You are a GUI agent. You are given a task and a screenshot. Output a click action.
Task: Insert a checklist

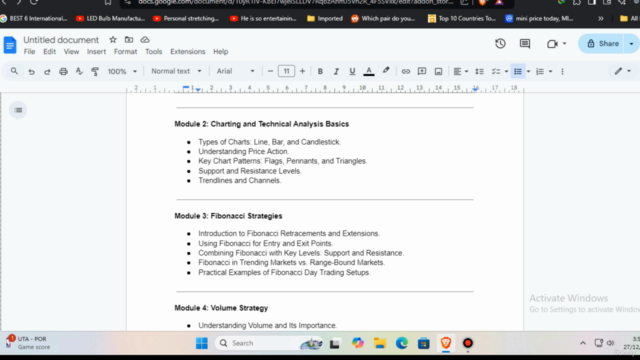pos(496,71)
